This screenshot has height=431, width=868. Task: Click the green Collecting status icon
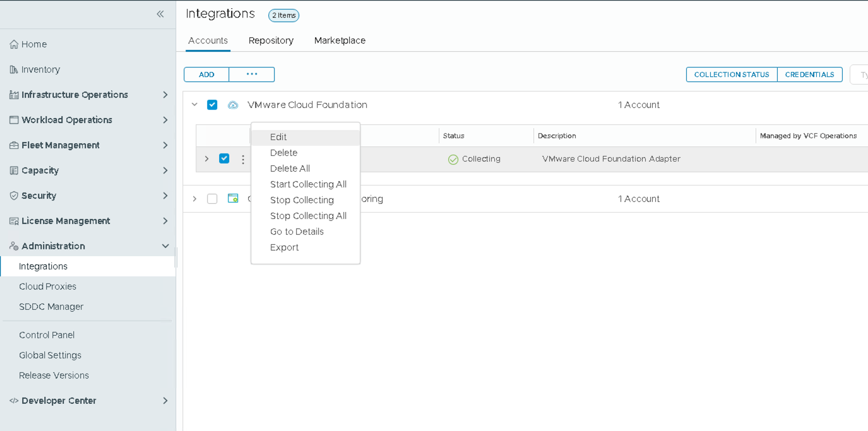453,159
